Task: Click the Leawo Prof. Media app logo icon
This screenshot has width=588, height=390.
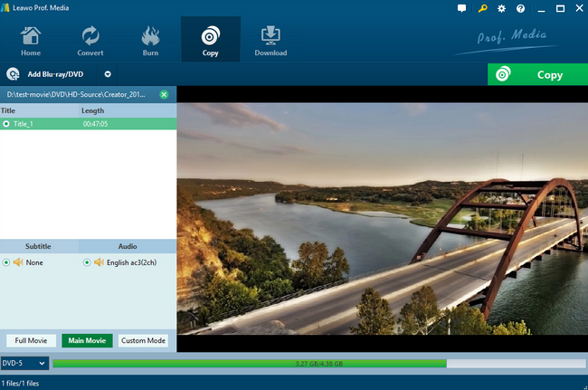Action: [x=5, y=7]
